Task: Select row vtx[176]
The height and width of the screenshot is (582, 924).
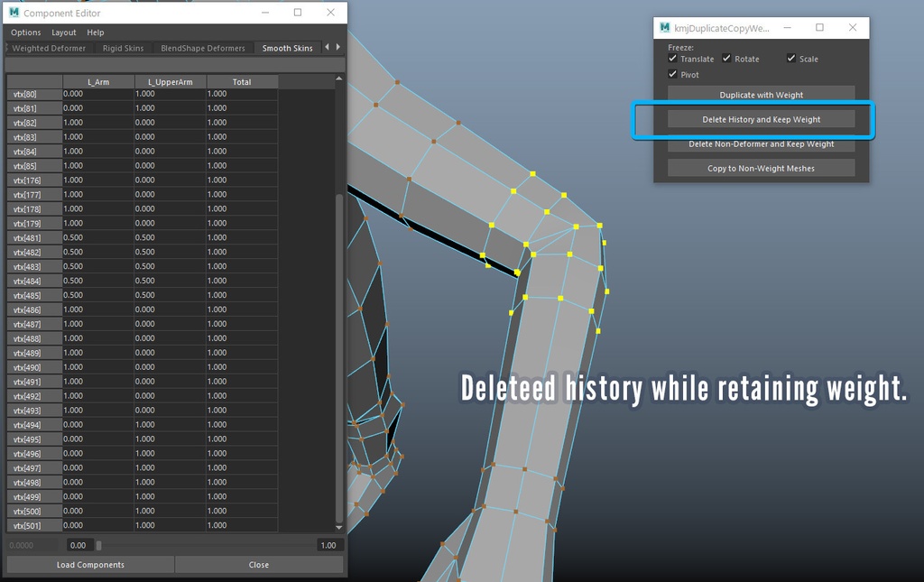Action: click(34, 180)
